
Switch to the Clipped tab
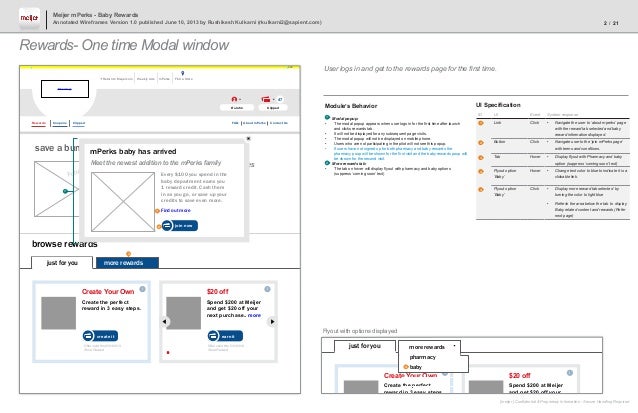[x=79, y=123]
